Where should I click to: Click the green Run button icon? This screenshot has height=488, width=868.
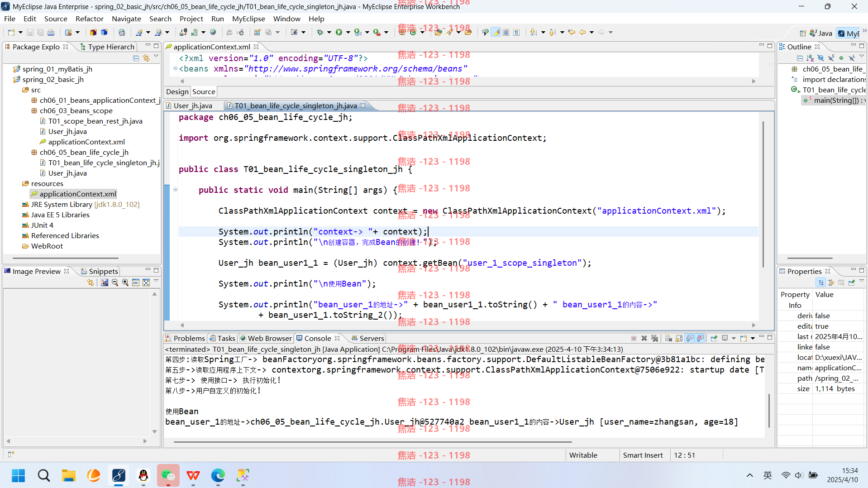pos(339,32)
